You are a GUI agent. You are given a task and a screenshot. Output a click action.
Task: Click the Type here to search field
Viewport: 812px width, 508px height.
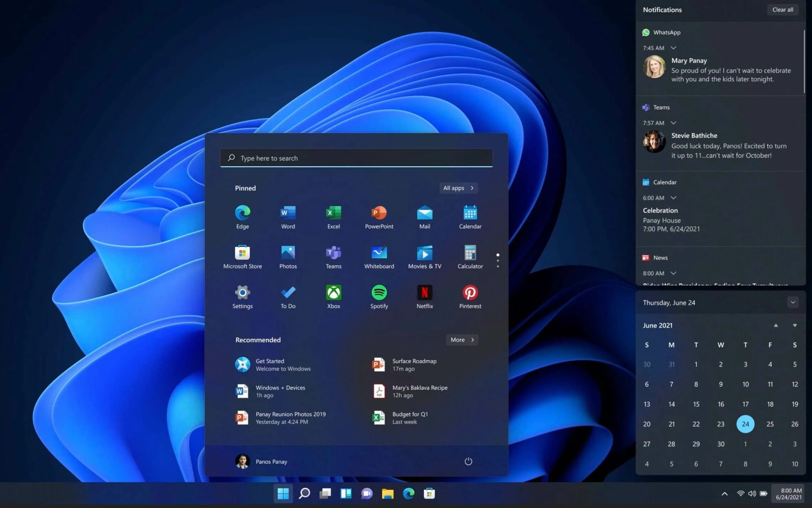(356, 158)
